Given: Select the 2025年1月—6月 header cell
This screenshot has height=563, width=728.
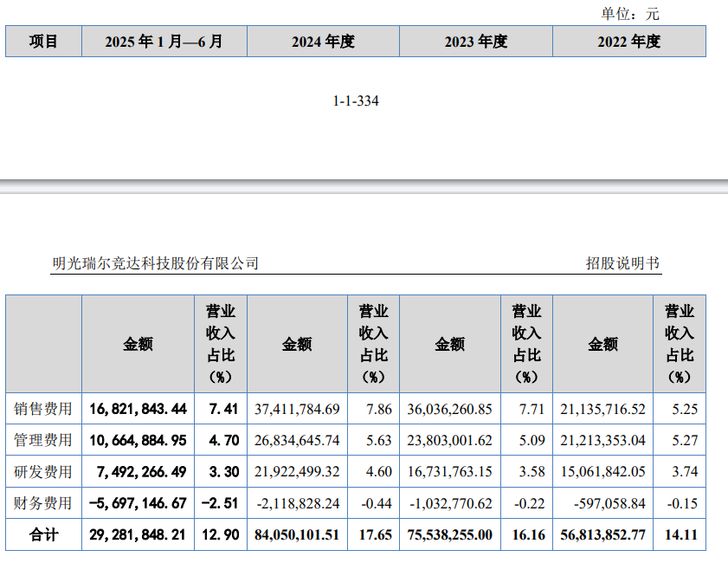Looking at the screenshot, I should [x=164, y=41].
